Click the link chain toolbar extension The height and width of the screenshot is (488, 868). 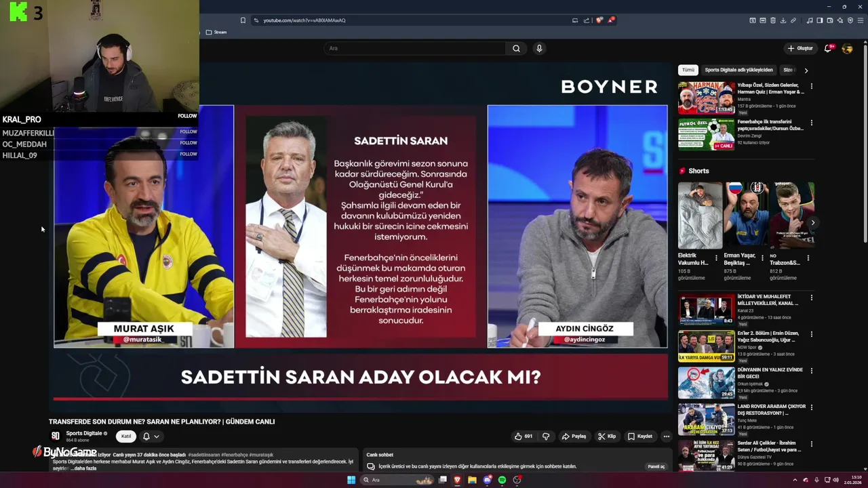[x=793, y=20]
